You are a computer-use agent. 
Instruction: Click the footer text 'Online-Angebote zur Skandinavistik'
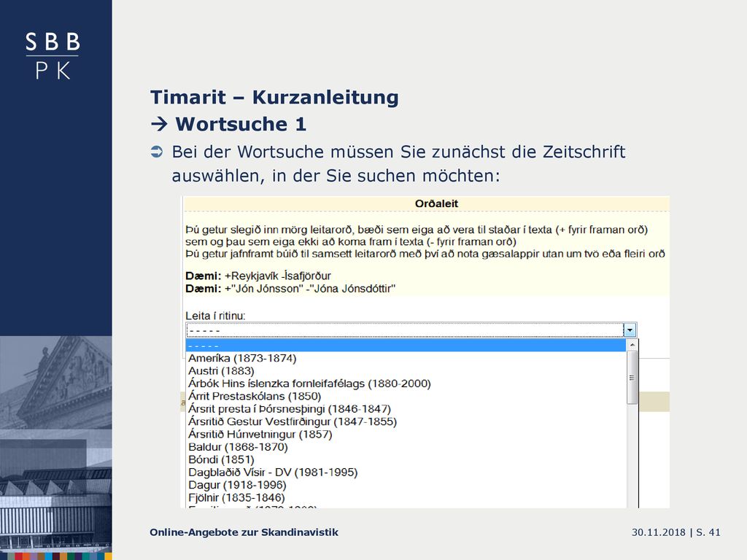pos(244,532)
